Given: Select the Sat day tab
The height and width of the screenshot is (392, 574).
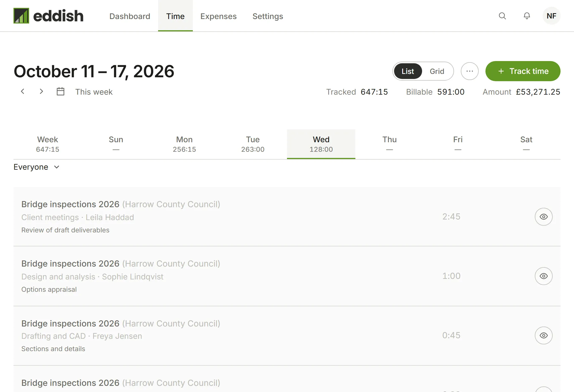Looking at the screenshot, I should click(526, 144).
